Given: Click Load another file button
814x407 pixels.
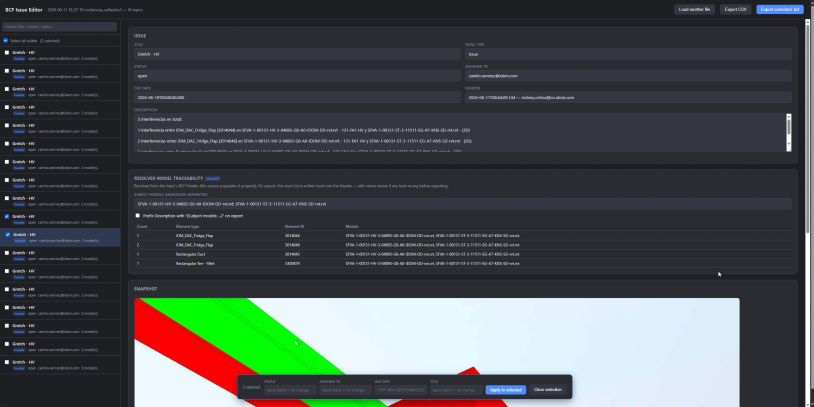Looking at the screenshot, I should coord(694,9).
